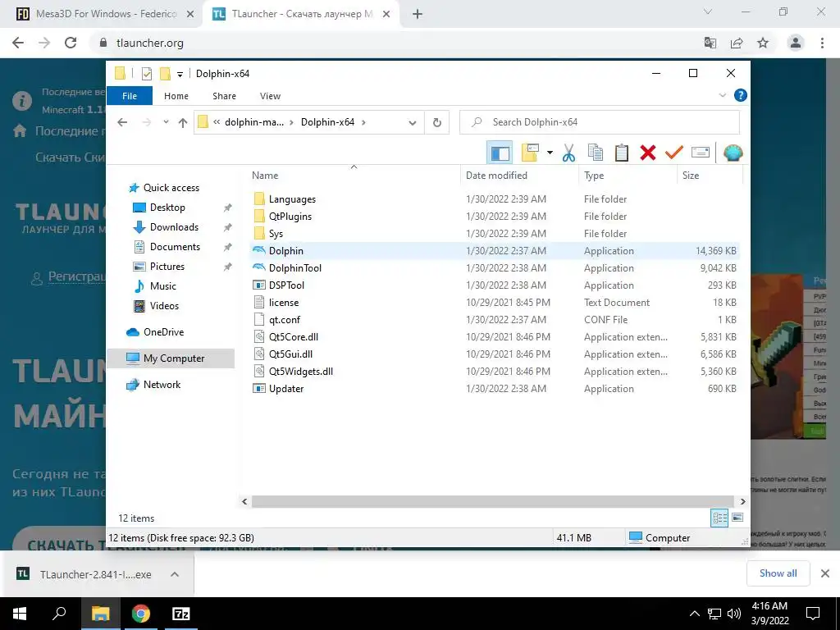
Task: Switch to details view layout button
Action: (x=719, y=518)
